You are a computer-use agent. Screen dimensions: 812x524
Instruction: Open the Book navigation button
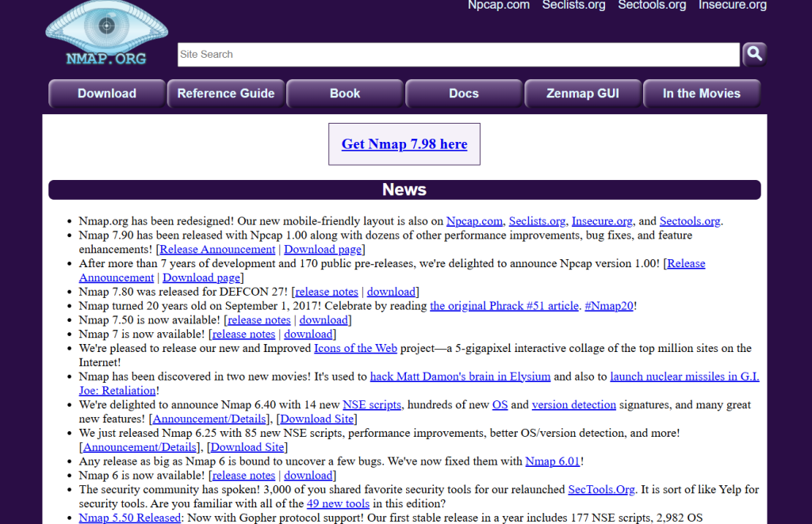click(345, 94)
